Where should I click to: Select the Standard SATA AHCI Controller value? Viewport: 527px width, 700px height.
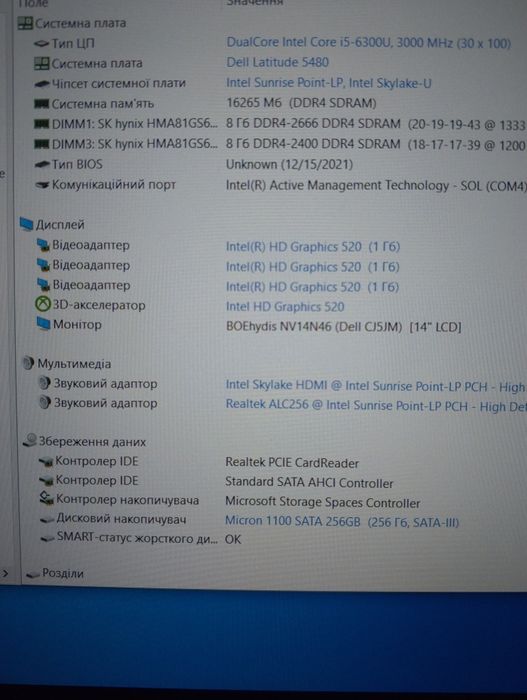pos(309,483)
